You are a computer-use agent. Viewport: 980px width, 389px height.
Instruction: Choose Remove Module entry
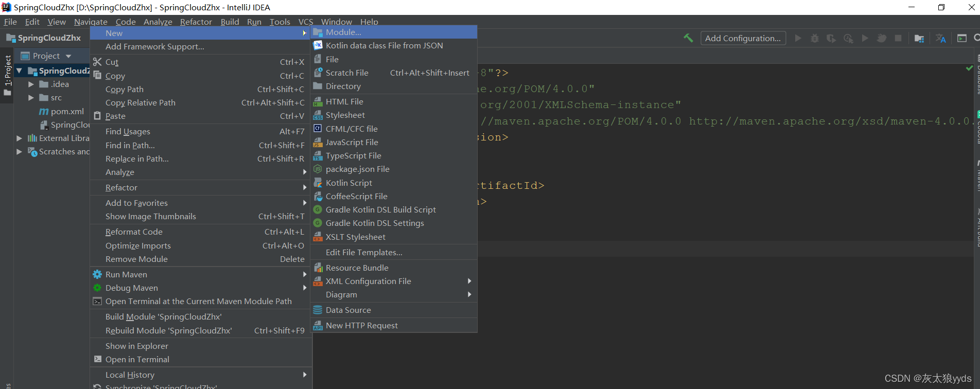click(201, 259)
